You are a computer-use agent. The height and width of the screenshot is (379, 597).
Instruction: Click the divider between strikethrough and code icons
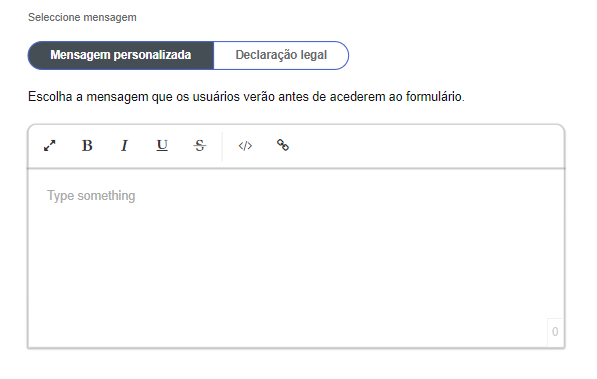tap(222, 146)
